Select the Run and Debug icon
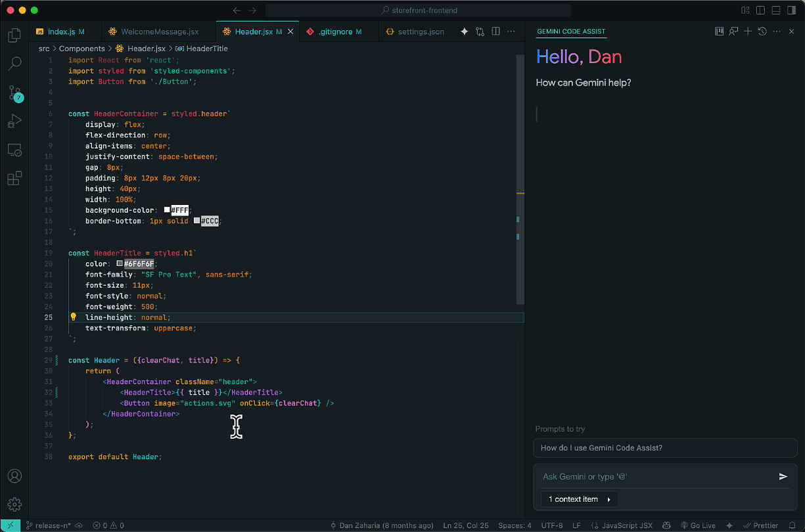This screenshot has width=805, height=532. tap(14, 121)
